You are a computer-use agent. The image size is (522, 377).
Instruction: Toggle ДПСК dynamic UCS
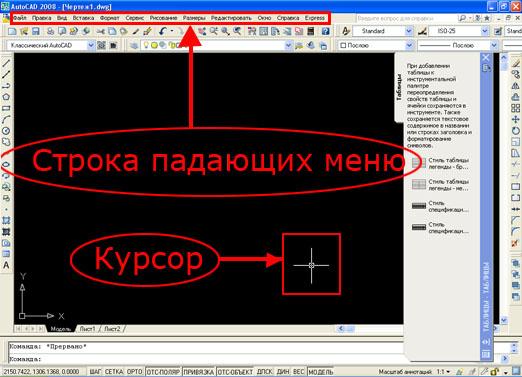[264, 372]
